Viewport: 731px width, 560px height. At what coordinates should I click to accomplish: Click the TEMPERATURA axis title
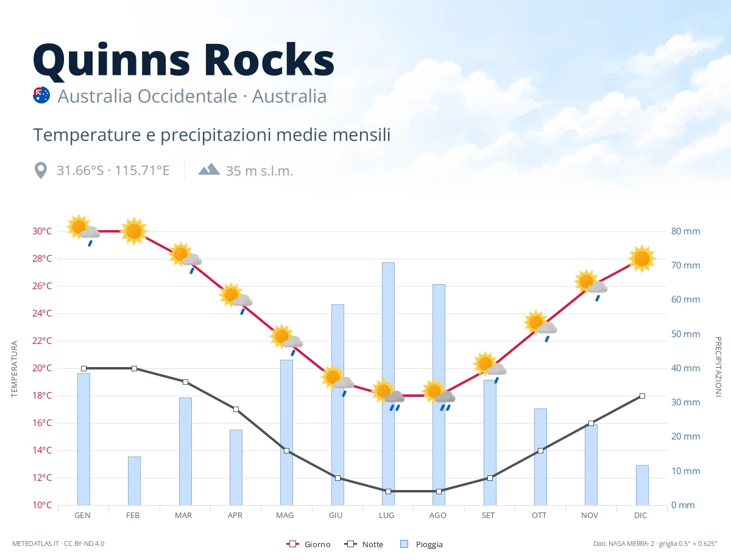click(x=15, y=369)
